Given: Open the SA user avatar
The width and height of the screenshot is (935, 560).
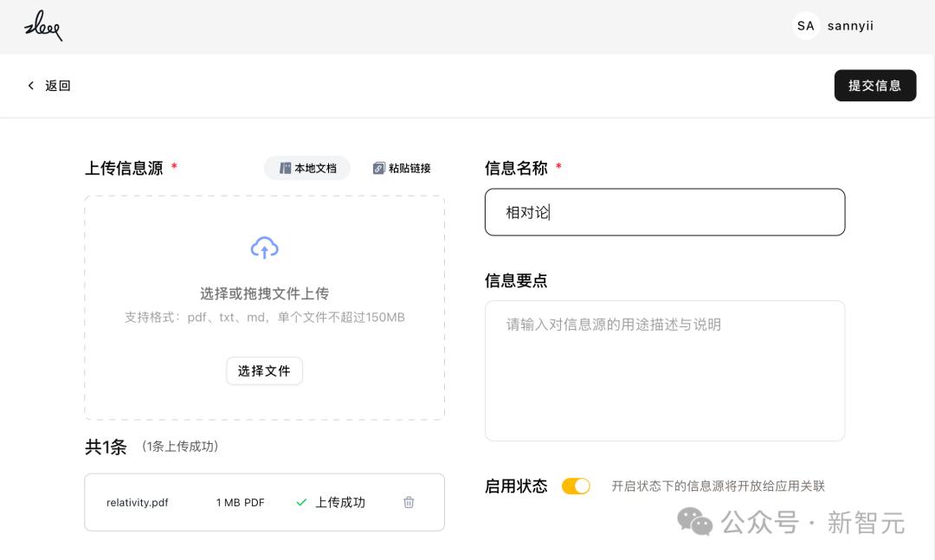Looking at the screenshot, I should point(805,26).
